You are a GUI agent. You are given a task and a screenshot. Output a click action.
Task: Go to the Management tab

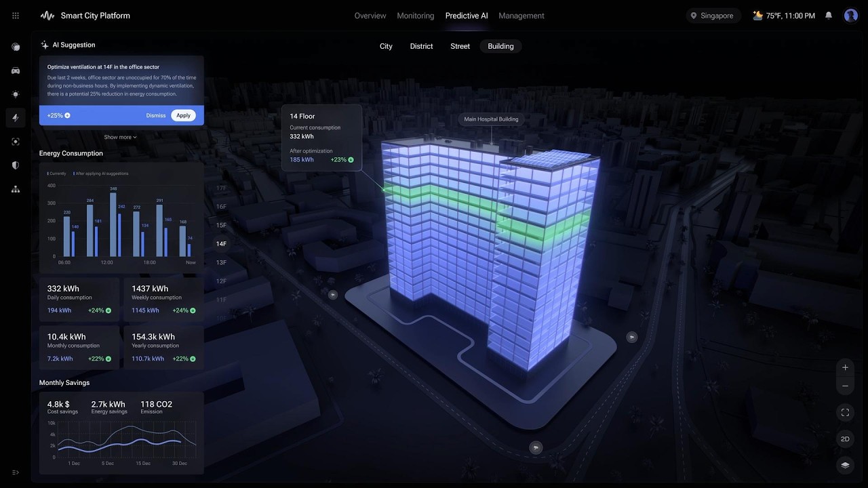[x=521, y=16]
